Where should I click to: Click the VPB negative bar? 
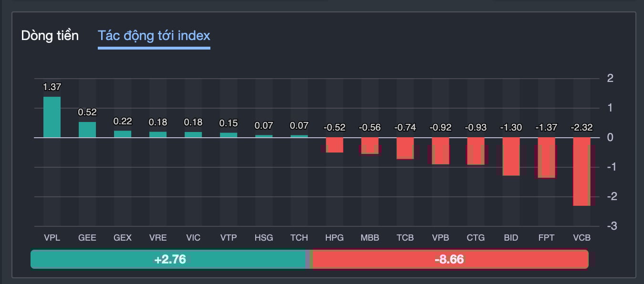[x=440, y=151]
